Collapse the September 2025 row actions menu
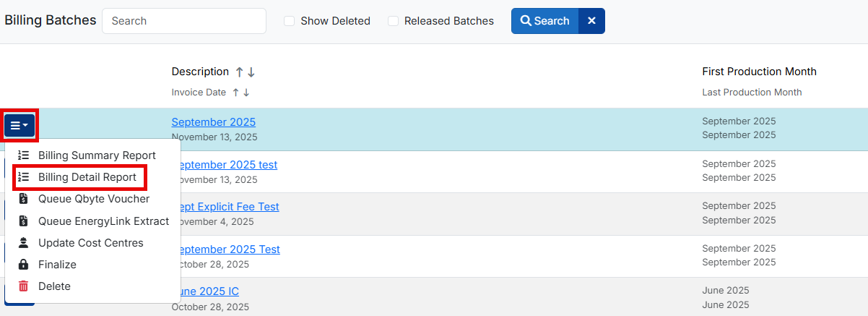 [19, 126]
